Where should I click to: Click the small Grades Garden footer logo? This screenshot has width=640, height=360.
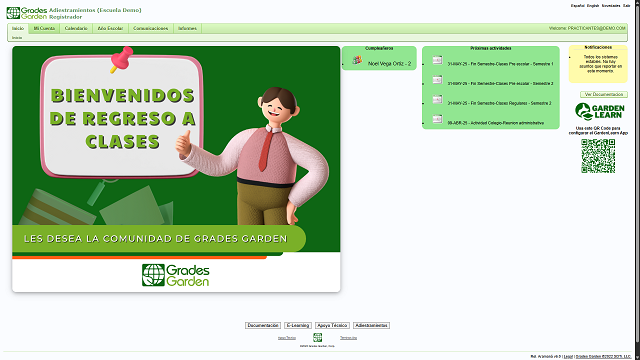(317, 337)
